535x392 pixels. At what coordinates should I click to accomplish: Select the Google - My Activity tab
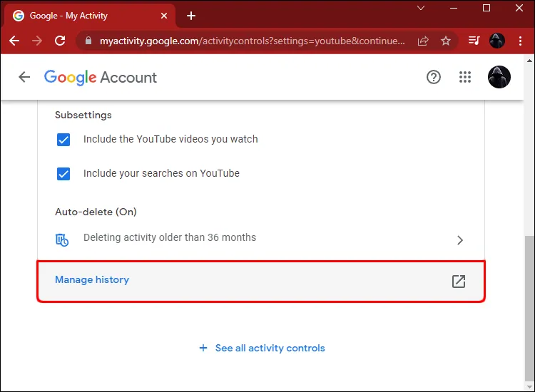pyautogui.click(x=89, y=16)
